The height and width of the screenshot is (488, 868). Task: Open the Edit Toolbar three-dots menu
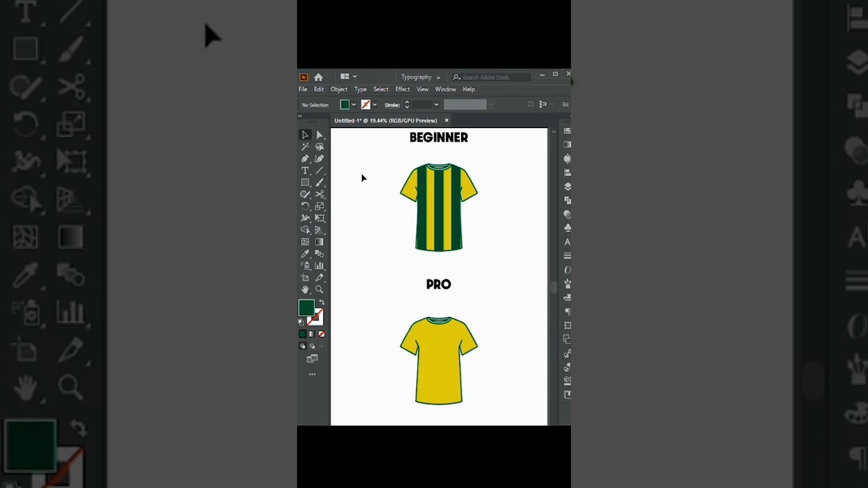tap(312, 374)
